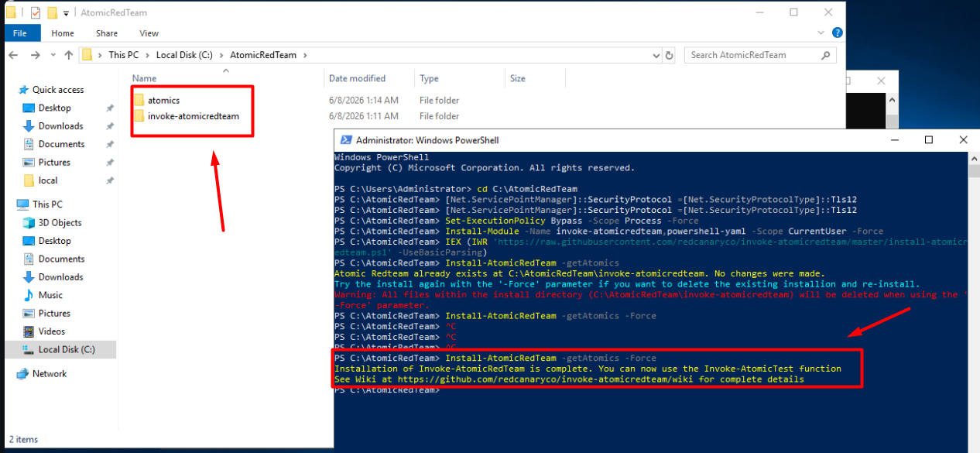Screen dimensions: 980x453
Task: Open pinned Pictures under Quick access
Action: point(54,162)
